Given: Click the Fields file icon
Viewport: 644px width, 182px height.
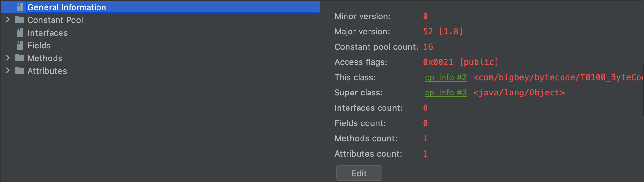Looking at the screenshot, I should click(x=20, y=45).
